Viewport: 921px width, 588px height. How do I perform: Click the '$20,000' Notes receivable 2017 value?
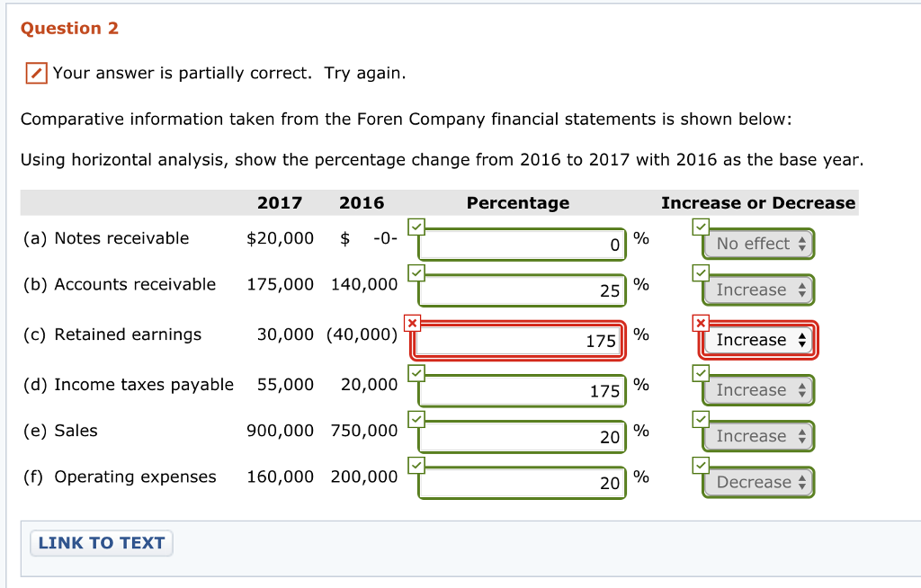pyautogui.click(x=281, y=238)
